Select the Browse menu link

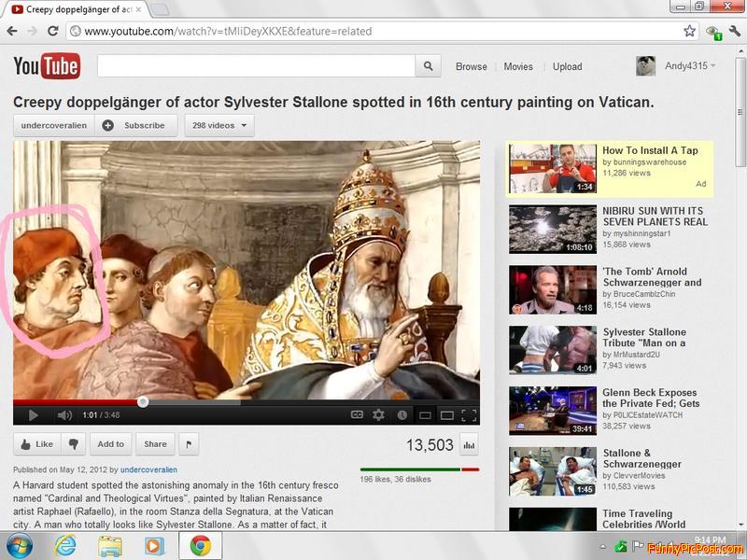[472, 66]
